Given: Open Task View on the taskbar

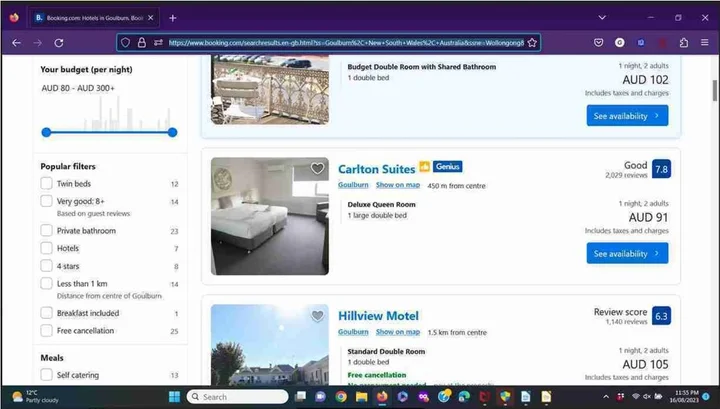Looking at the screenshot, I should (300, 397).
